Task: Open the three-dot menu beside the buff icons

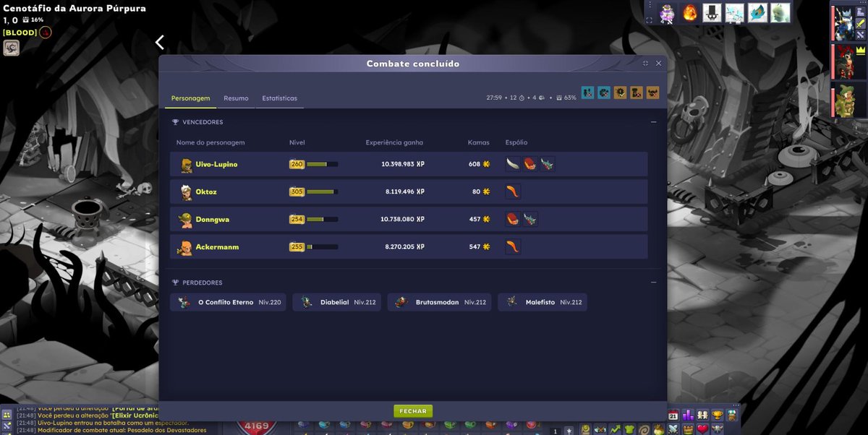Action: pos(650,6)
